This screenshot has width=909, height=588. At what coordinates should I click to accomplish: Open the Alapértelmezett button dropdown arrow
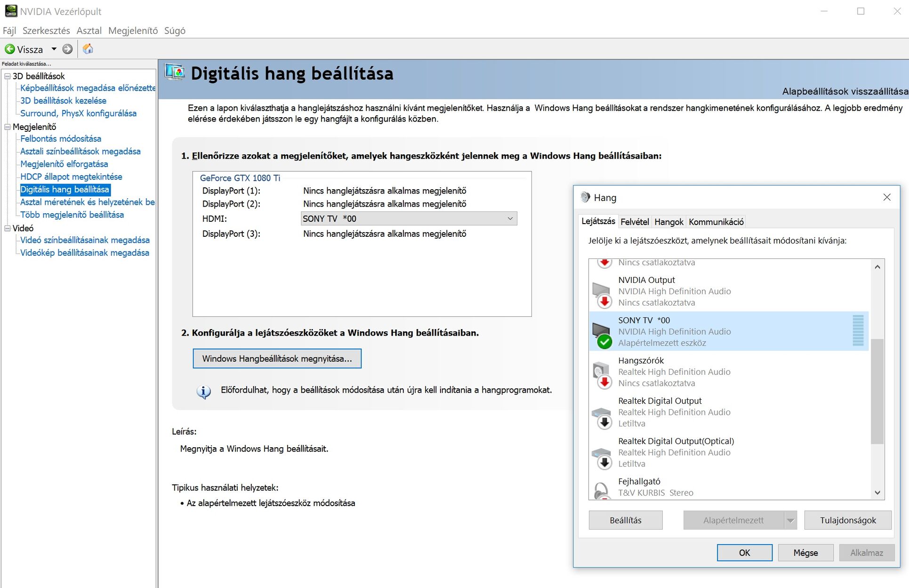click(790, 520)
